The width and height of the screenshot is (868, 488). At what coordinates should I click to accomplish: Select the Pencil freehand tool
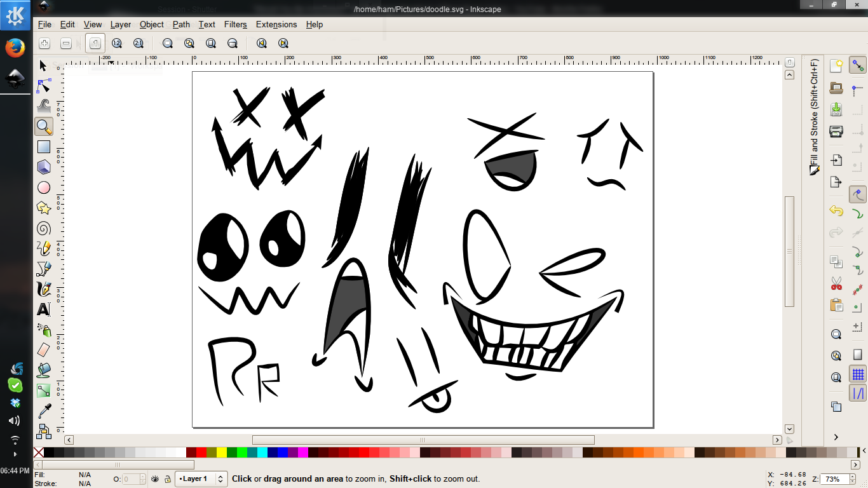pyautogui.click(x=43, y=248)
